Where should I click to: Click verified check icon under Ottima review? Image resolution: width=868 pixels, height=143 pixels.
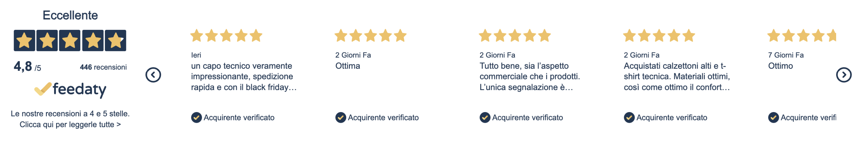pyautogui.click(x=340, y=118)
